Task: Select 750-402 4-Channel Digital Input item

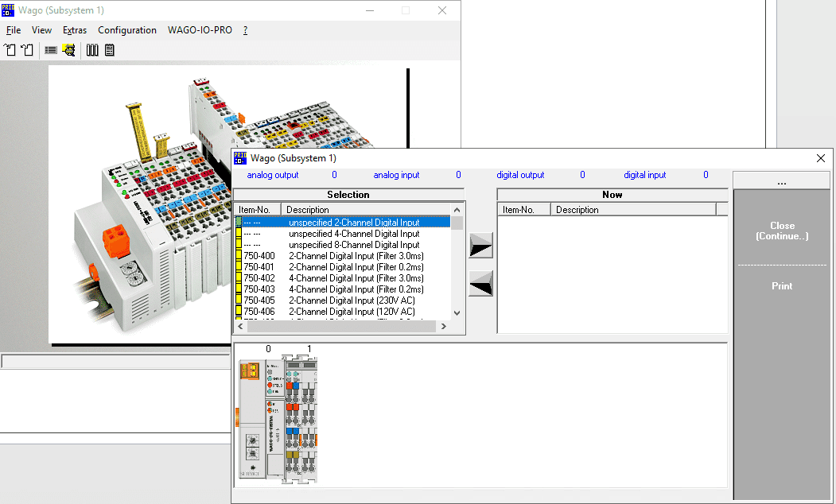Action: (x=356, y=278)
